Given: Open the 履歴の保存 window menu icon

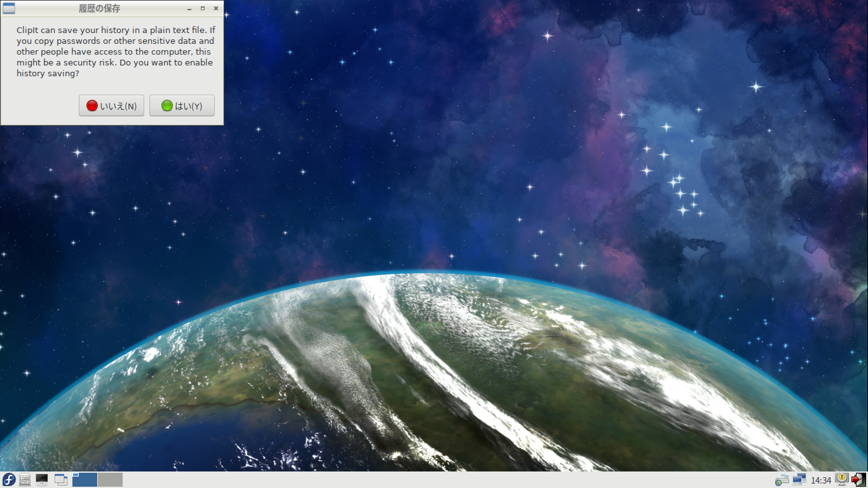Looking at the screenshot, I should (x=9, y=9).
